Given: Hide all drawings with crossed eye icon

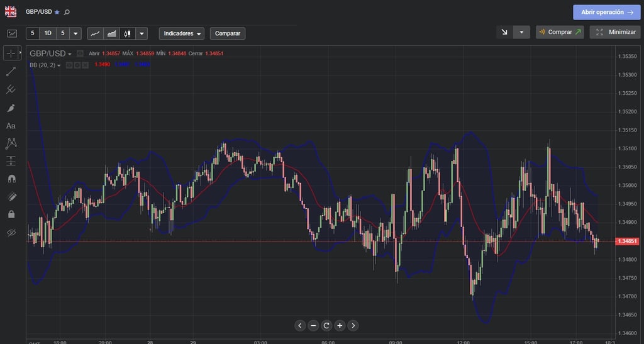Looking at the screenshot, I should pyautogui.click(x=11, y=233).
